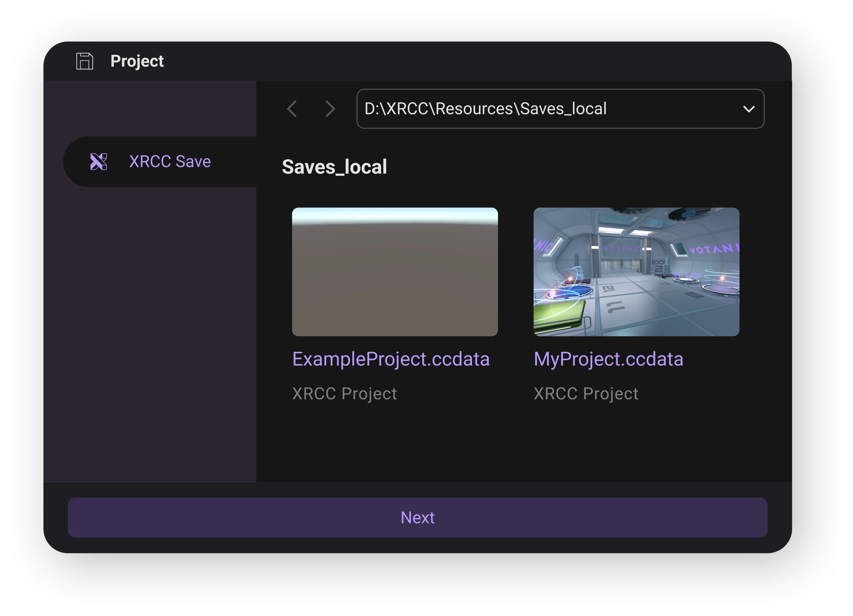
Task: Click the D:\XRCC\Resources\Saves_local path field
Action: coord(524,109)
